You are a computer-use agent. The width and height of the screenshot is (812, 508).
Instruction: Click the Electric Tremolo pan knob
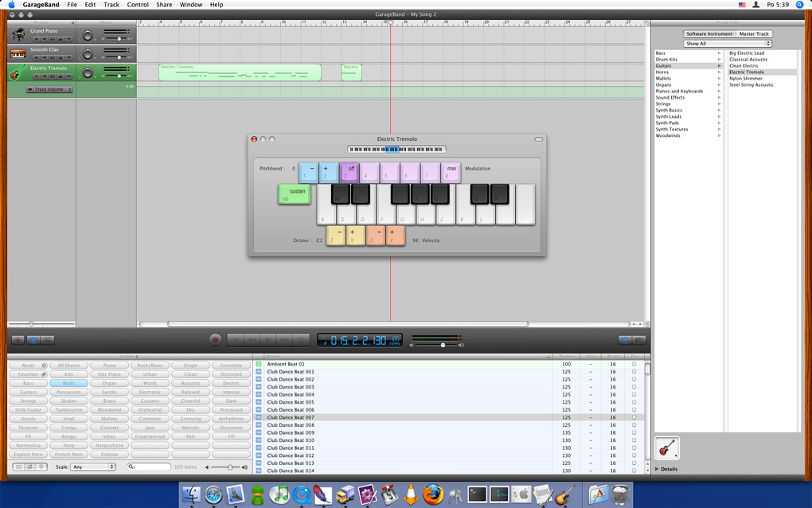[88, 72]
